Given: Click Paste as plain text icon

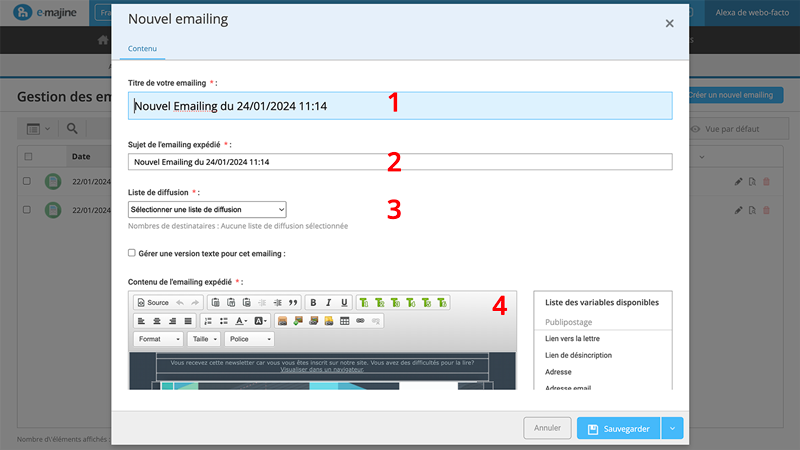Looking at the screenshot, I should [x=231, y=303].
